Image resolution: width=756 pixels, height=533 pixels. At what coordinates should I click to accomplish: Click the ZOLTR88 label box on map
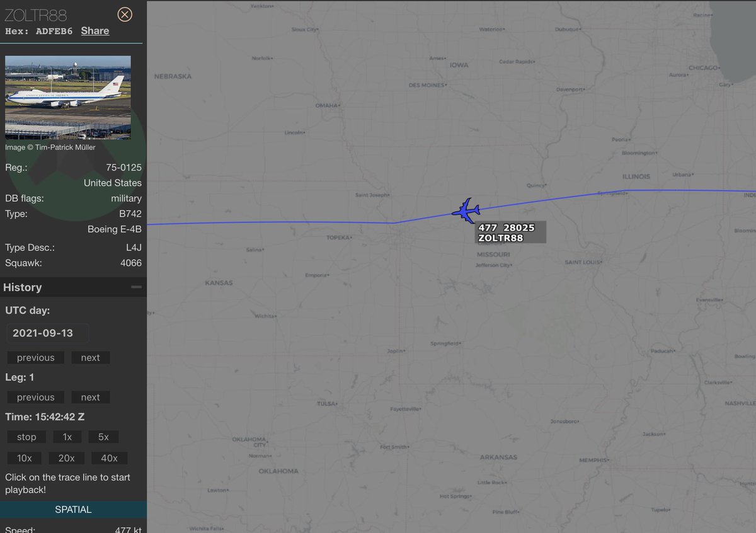tap(510, 232)
